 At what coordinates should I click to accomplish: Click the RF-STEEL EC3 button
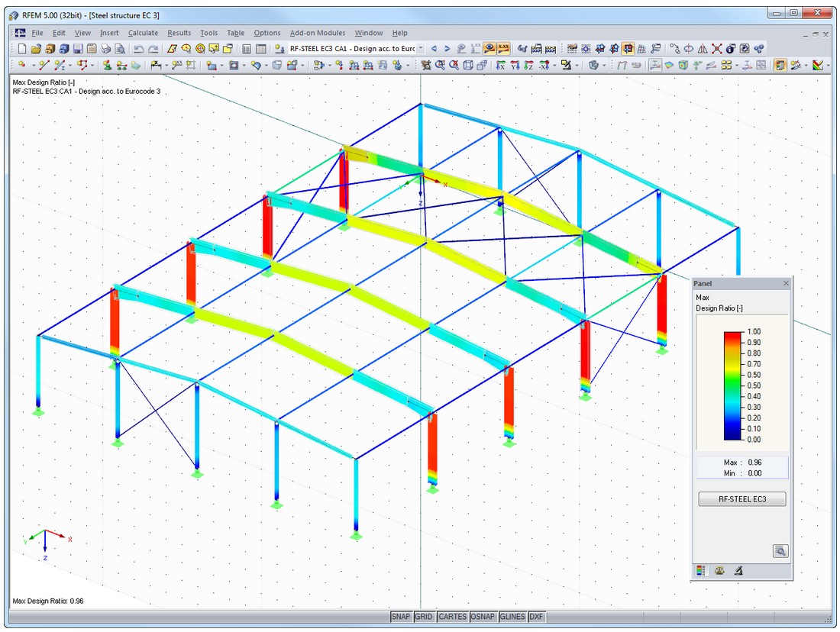741,500
